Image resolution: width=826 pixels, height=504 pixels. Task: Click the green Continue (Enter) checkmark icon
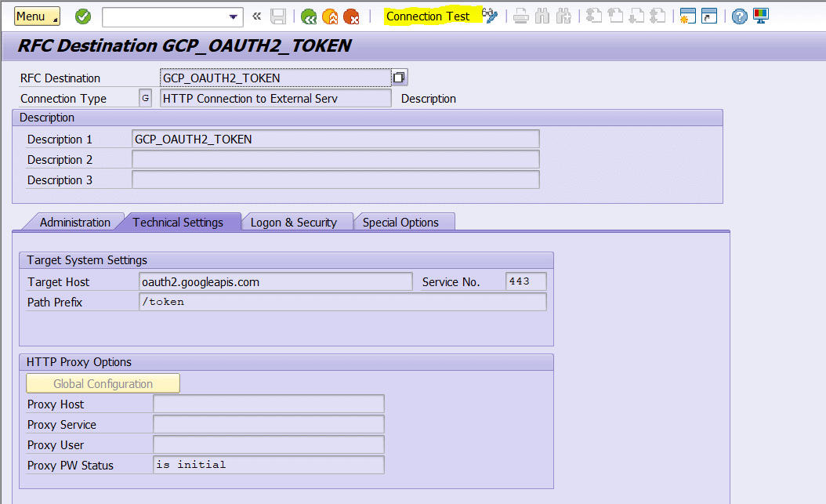tap(82, 16)
